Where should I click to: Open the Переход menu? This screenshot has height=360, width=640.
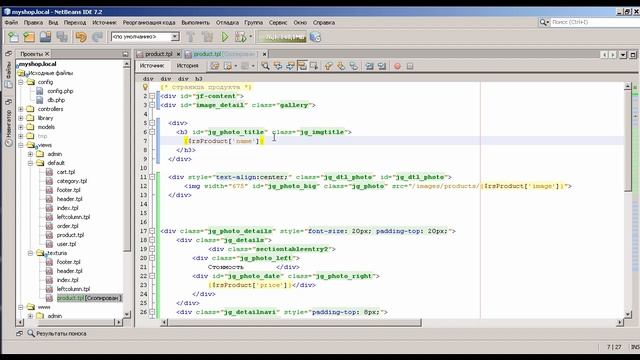[75, 22]
